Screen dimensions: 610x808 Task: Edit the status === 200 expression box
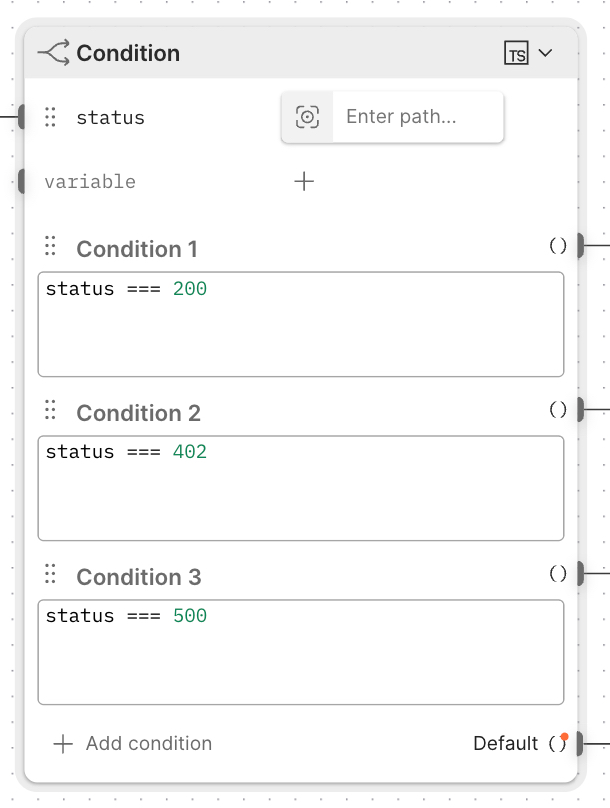(x=301, y=325)
